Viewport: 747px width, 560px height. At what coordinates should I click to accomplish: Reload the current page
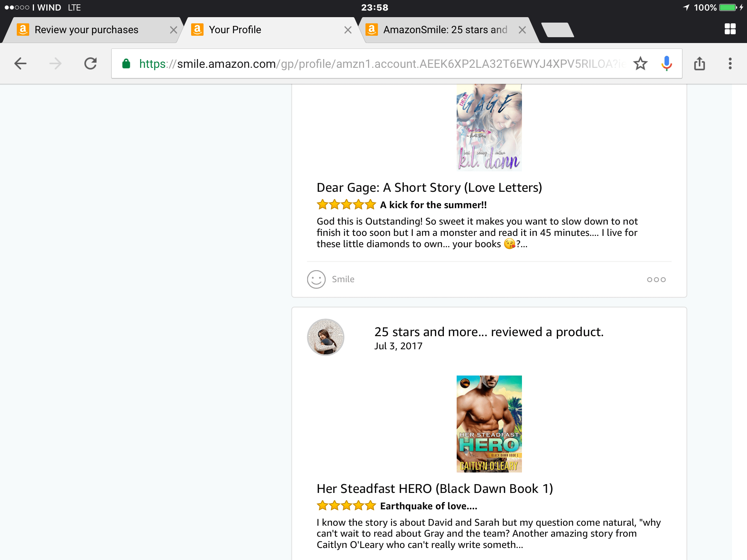(x=90, y=63)
